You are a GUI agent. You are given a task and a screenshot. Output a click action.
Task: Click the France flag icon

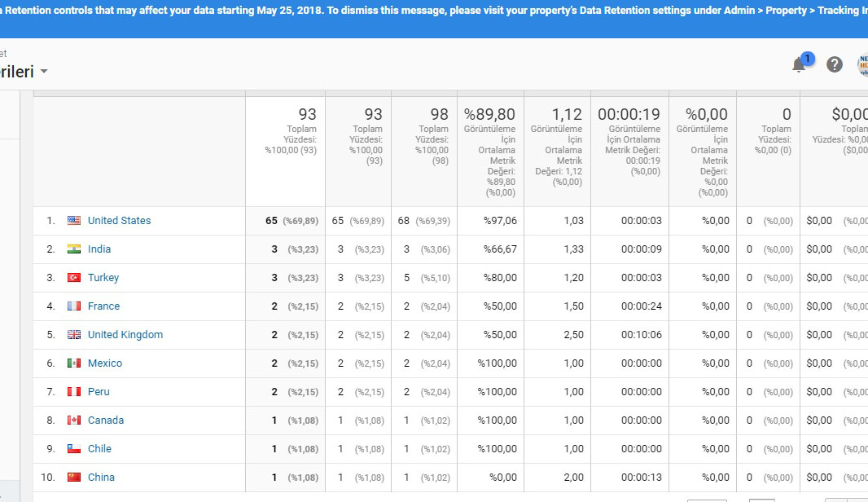[74, 306]
